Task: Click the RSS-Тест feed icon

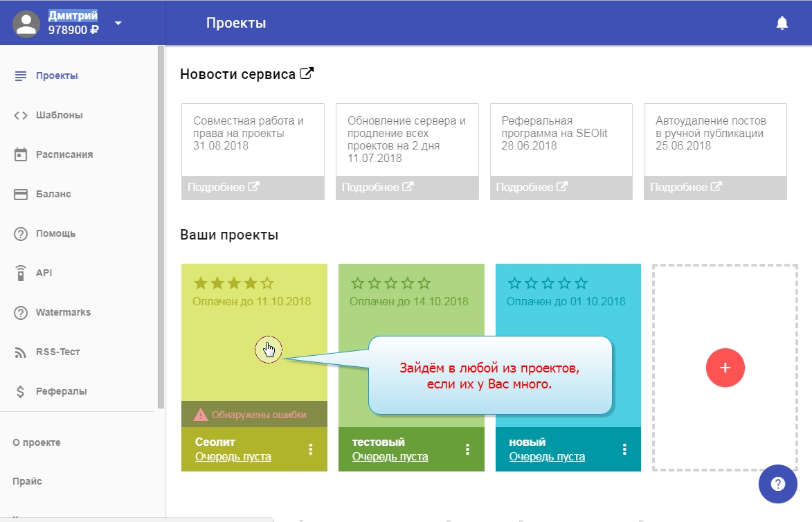Action: click(x=21, y=352)
